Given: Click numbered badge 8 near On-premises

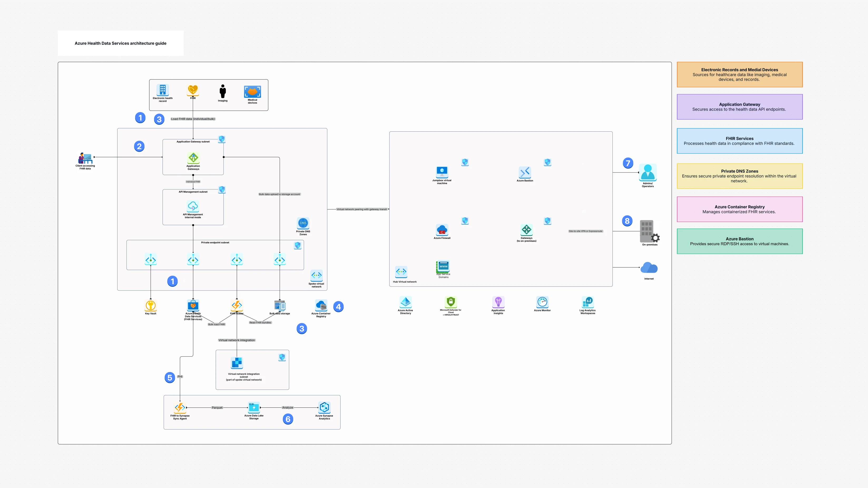Looking at the screenshot, I should coord(627,221).
